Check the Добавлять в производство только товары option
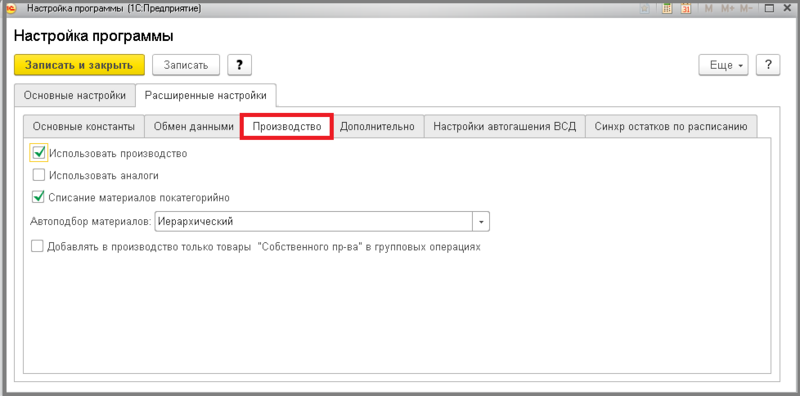This screenshot has width=800, height=396. (38, 246)
